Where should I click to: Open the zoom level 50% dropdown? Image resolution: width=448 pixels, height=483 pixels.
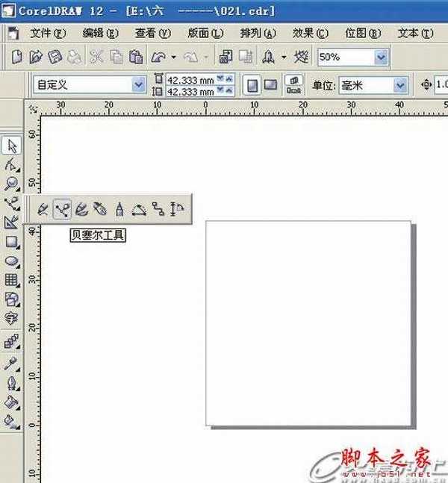point(382,57)
